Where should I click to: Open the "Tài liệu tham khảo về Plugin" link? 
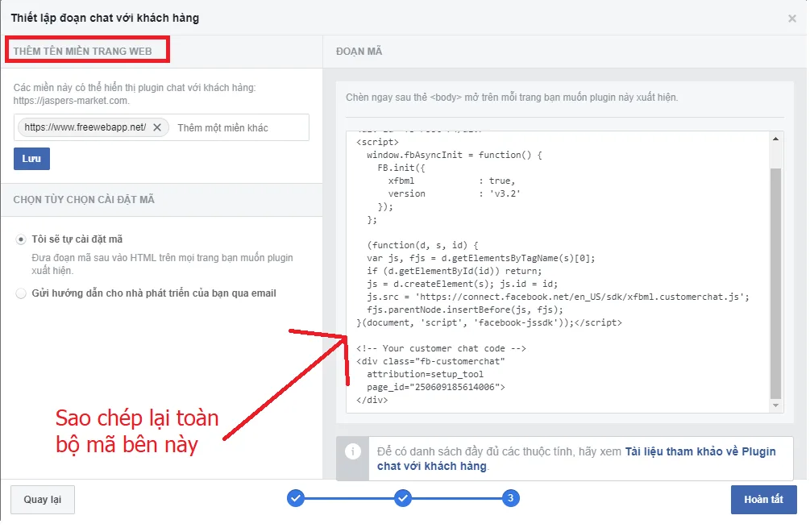pyautogui.click(x=700, y=451)
